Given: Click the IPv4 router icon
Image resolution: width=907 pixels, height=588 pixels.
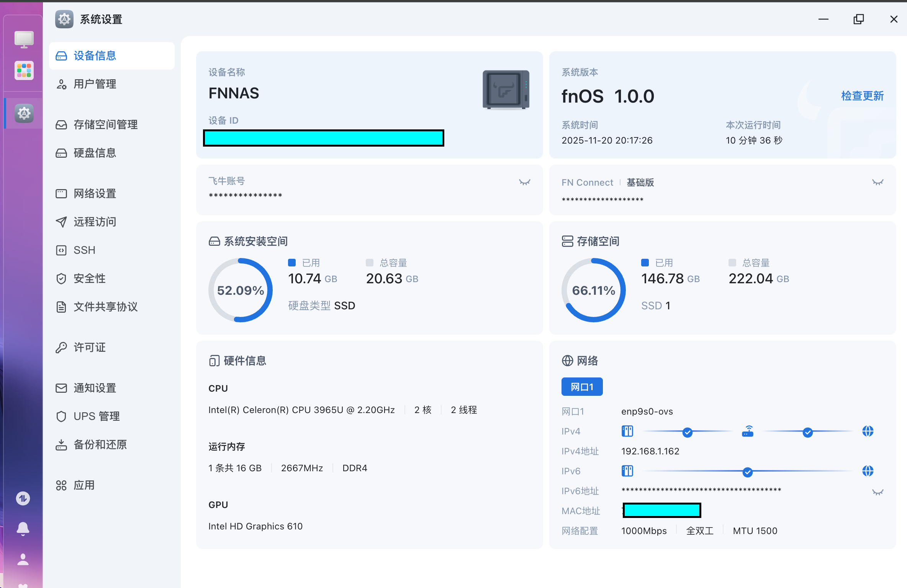Looking at the screenshot, I should (x=747, y=431).
